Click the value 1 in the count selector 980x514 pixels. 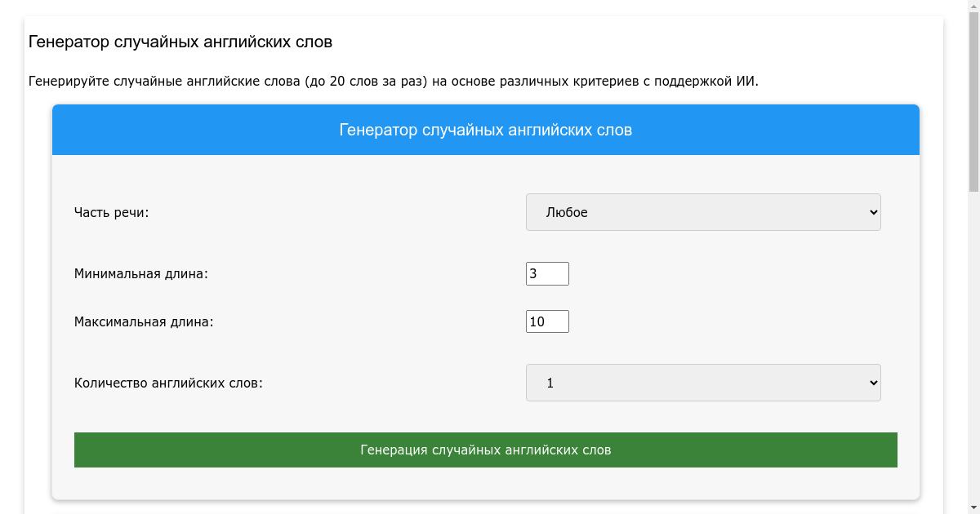pos(550,383)
